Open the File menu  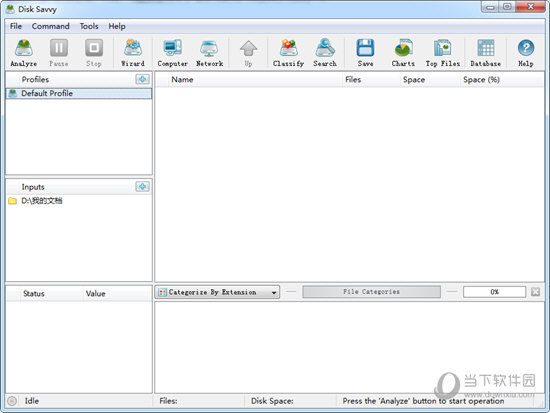16,26
